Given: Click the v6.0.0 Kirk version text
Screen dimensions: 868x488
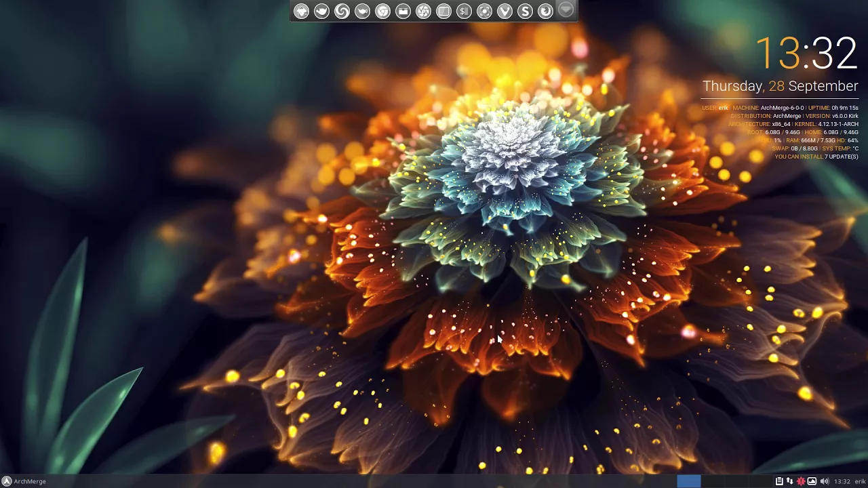Looking at the screenshot, I should pos(845,116).
